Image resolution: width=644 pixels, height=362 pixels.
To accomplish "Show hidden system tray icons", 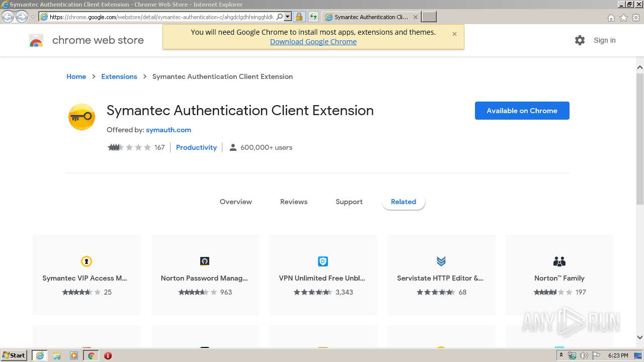I will pos(561,355).
